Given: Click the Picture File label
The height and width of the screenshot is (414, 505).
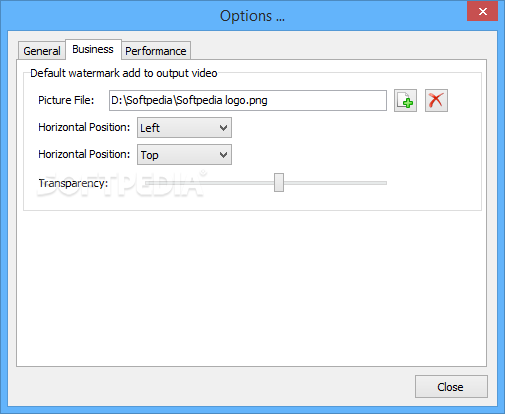Looking at the screenshot, I should (66, 100).
